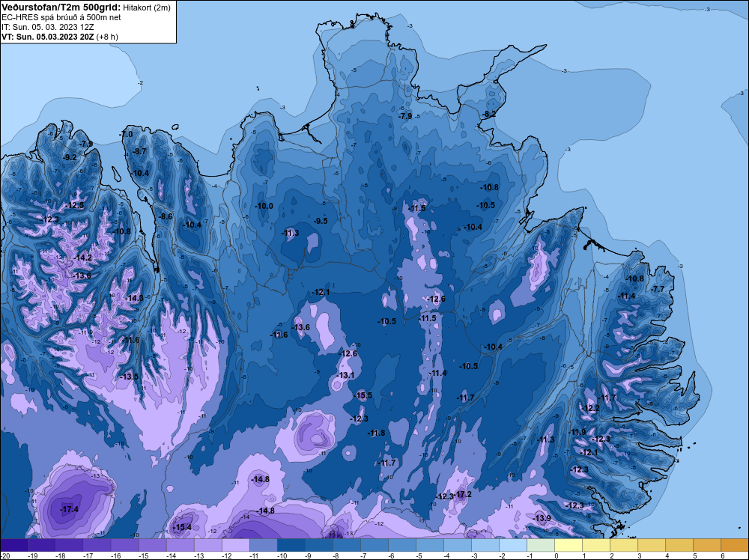Image resolution: width=749 pixels, height=560 pixels.
Task: Click the -9.2 temperature value
Action: point(70,157)
